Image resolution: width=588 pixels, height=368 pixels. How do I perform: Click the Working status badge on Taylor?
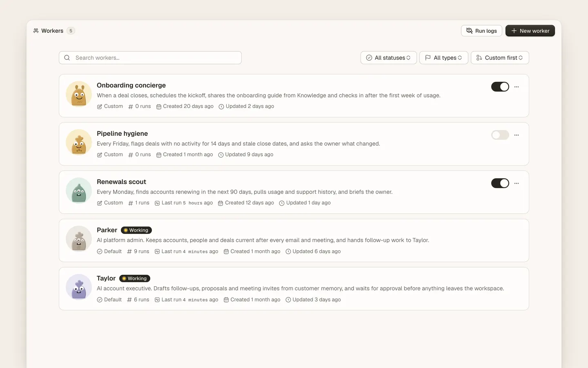135,278
